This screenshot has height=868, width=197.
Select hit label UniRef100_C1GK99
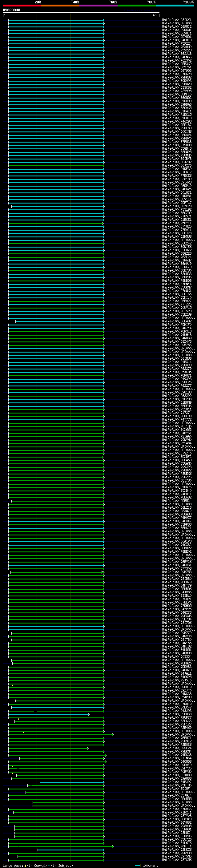coord(177,101)
